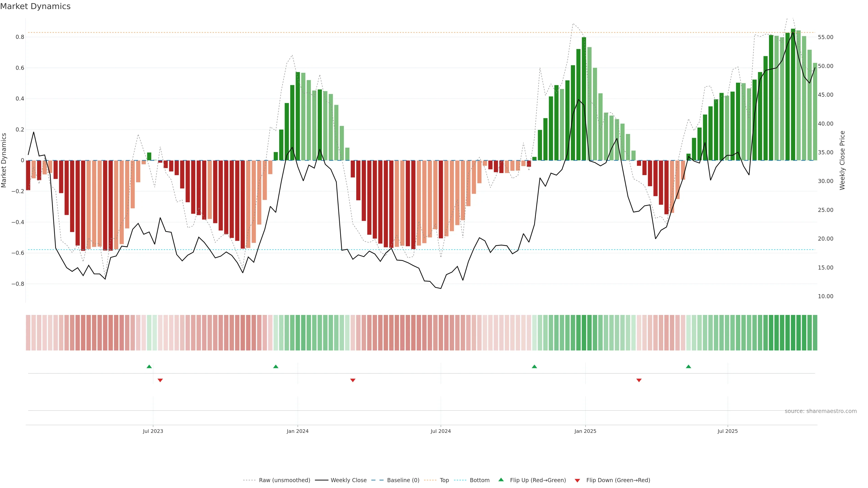Click the red flip-down marker after Jan 2024
The width and height of the screenshot is (868, 488).
tap(353, 380)
